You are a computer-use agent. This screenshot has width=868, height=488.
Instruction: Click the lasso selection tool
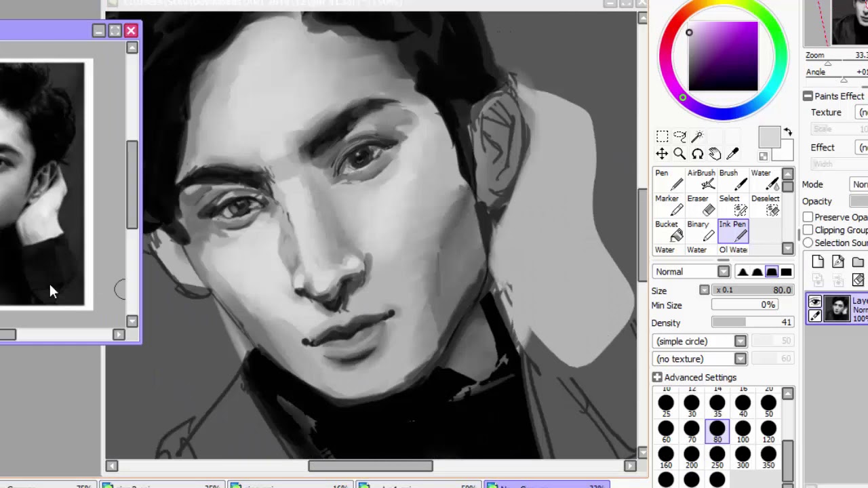pos(679,136)
